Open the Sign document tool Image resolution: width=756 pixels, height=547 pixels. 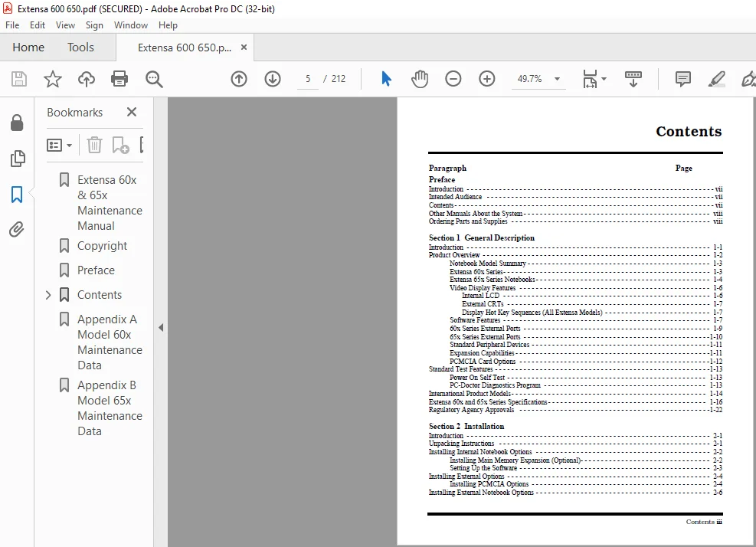pos(749,79)
